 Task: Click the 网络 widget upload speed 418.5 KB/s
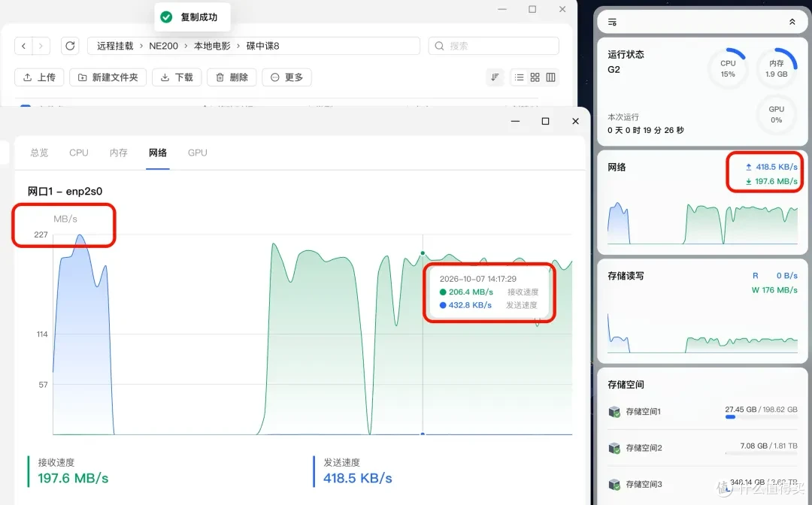pyautogui.click(x=771, y=167)
